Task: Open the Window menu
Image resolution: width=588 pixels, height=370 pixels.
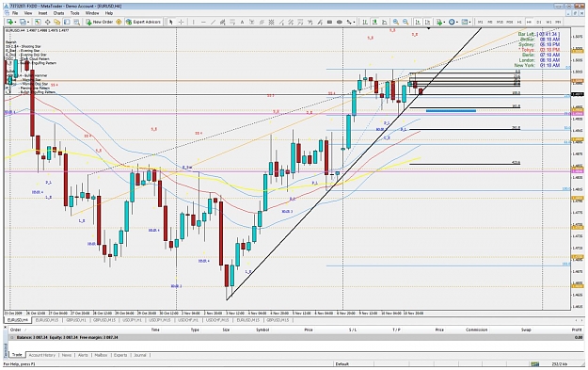Action: (x=92, y=13)
